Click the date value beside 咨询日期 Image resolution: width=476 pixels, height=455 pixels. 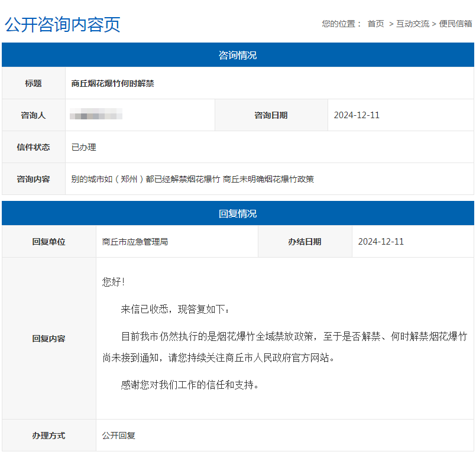357,115
